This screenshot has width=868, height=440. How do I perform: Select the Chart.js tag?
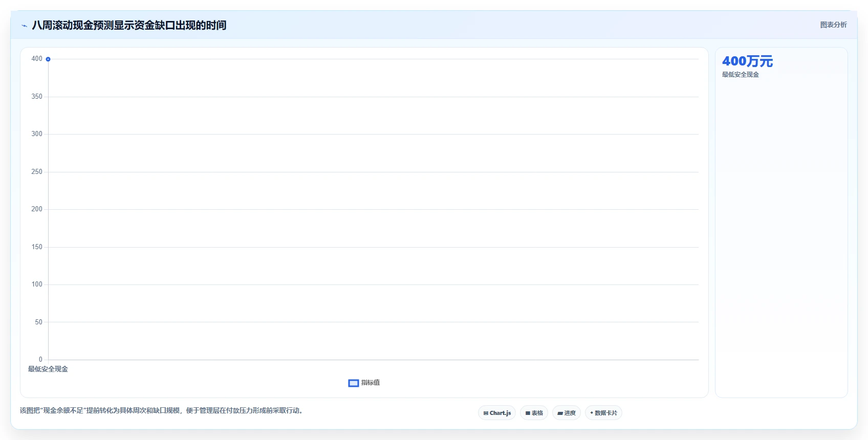tap(497, 413)
